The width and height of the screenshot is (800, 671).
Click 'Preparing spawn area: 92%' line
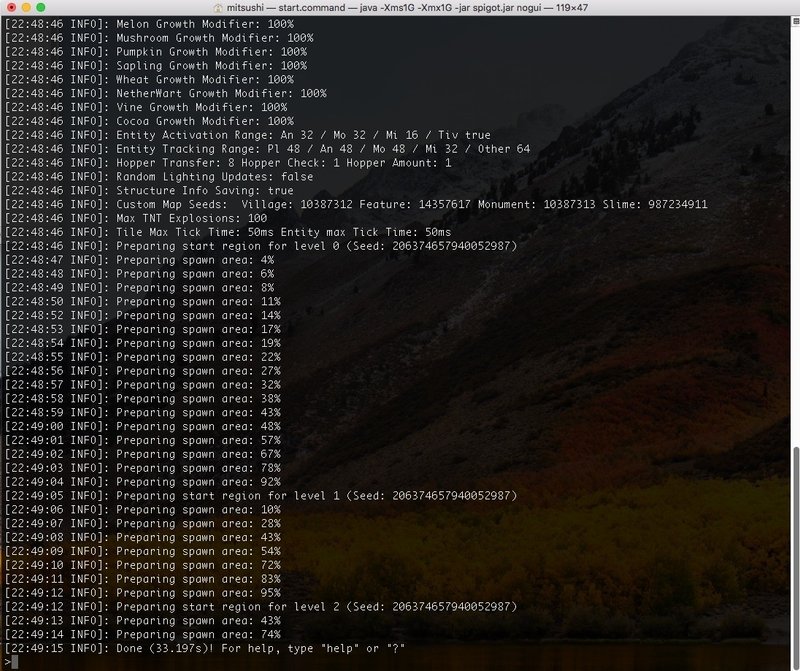click(x=143, y=482)
